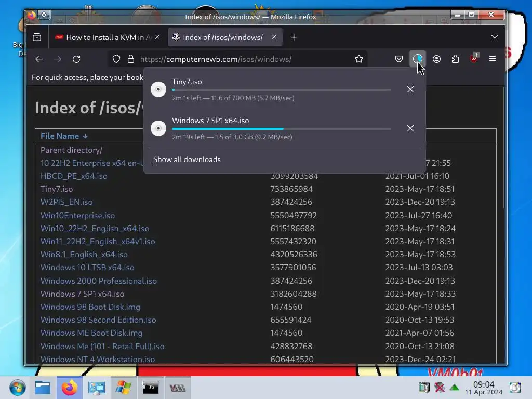Click Windows 7 SP1 x64.iso download disc icon
Image resolution: width=532 pixels, height=399 pixels.
[x=158, y=128]
